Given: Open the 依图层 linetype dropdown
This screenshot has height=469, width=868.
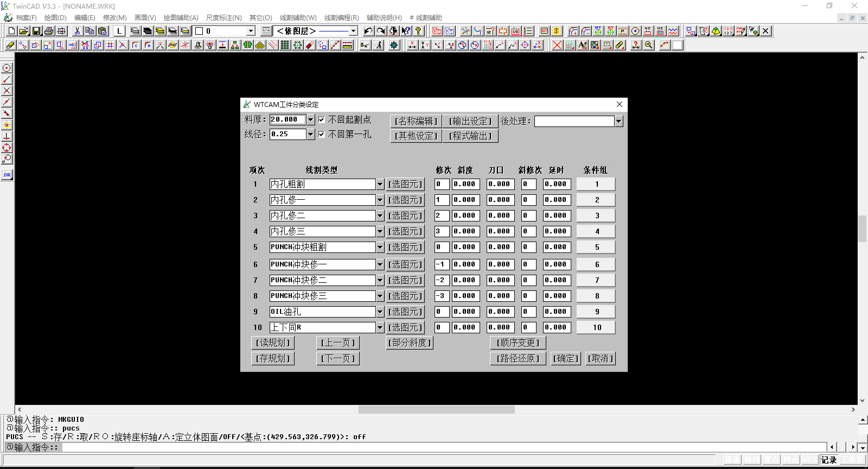Looking at the screenshot, I should click(x=353, y=31).
